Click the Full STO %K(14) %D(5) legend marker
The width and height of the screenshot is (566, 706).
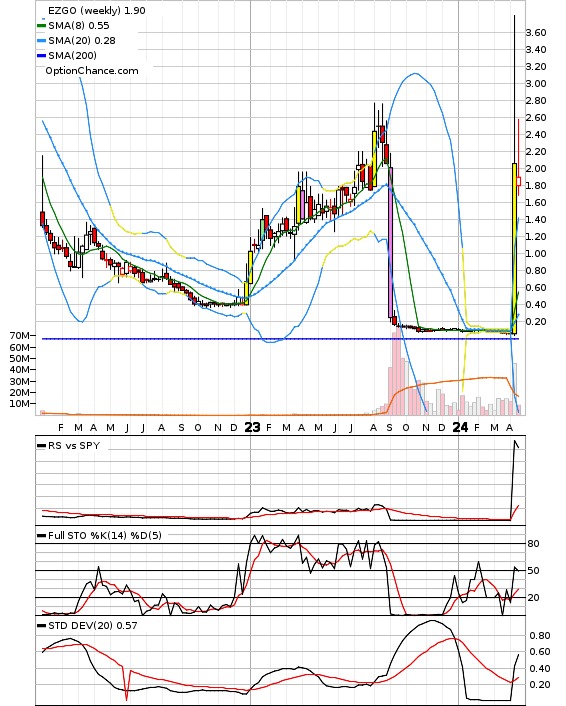click(x=41, y=536)
